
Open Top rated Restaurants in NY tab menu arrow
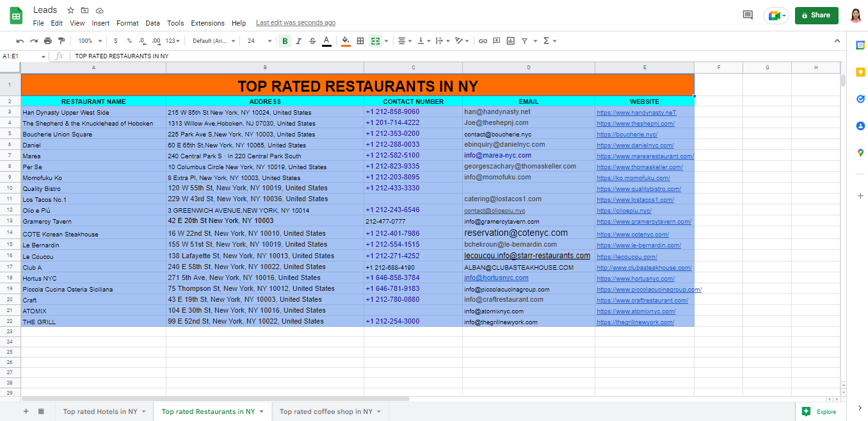coord(261,411)
